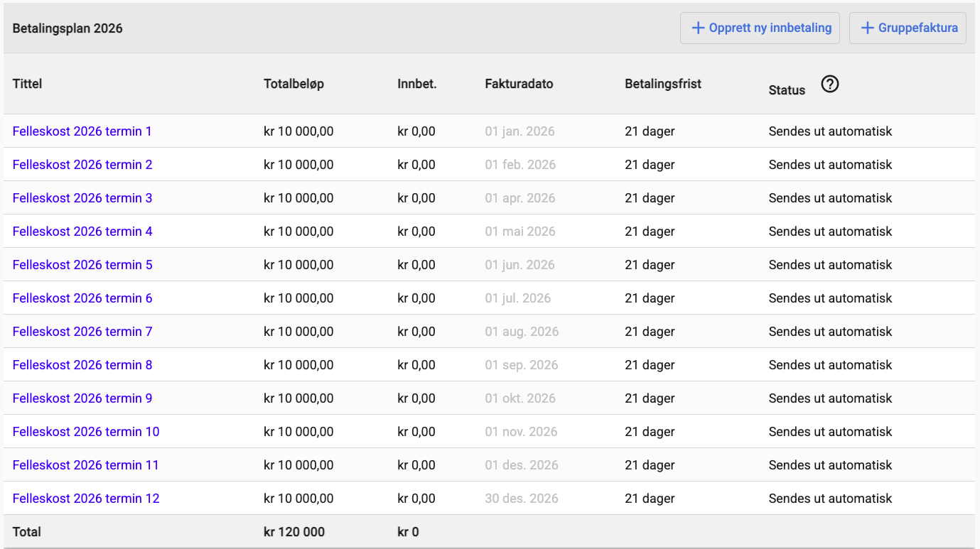Viewport: 980px width, 549px height.
Task: Click the Totalbeløp column header
Action: click(x=294, y=84)
